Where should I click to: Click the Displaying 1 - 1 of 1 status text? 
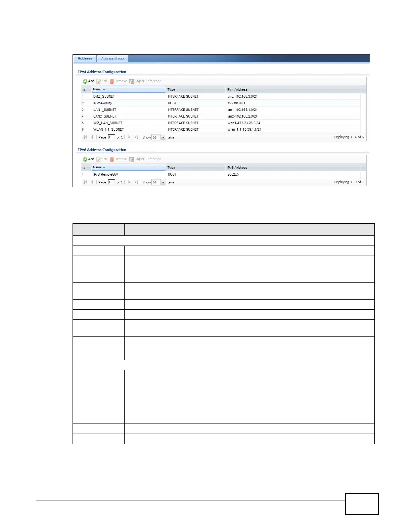[x=349, y=182]
